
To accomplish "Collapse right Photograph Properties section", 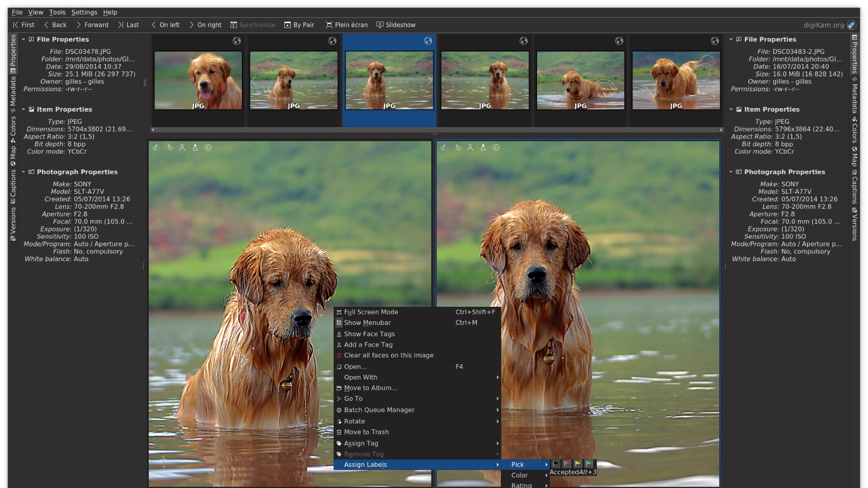I will tap(731, 172).
